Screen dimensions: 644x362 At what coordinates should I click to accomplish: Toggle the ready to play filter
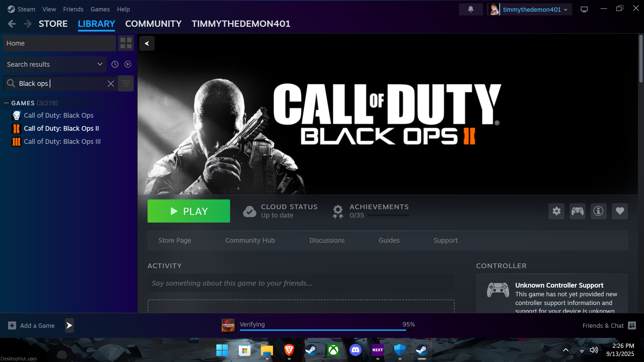pyautogui.click(x=128, y=64)
